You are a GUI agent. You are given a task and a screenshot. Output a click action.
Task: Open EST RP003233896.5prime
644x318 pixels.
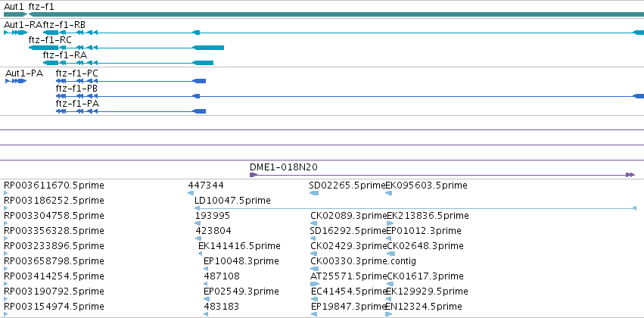pos(54,245)
